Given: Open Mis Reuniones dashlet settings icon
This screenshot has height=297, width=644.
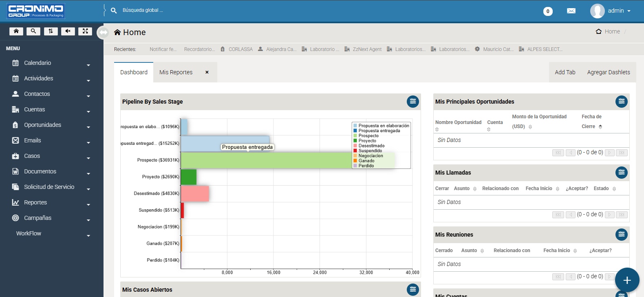Looking at the screenshot, I should click(621, 235).
